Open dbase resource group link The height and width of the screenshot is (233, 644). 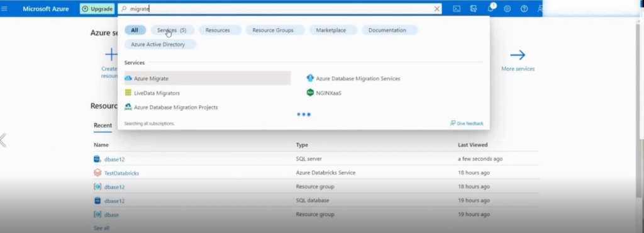pyautogui.click(x=111, y=215)
